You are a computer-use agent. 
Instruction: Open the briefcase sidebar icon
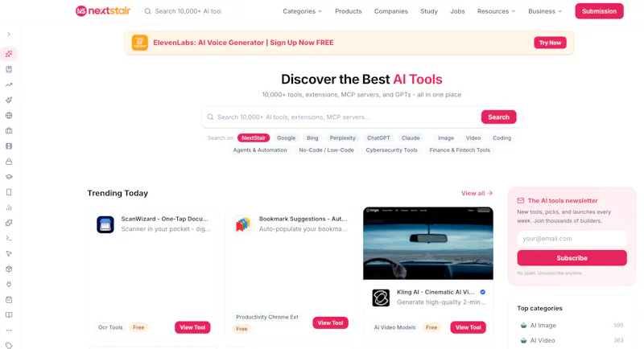tap(9, 131)
